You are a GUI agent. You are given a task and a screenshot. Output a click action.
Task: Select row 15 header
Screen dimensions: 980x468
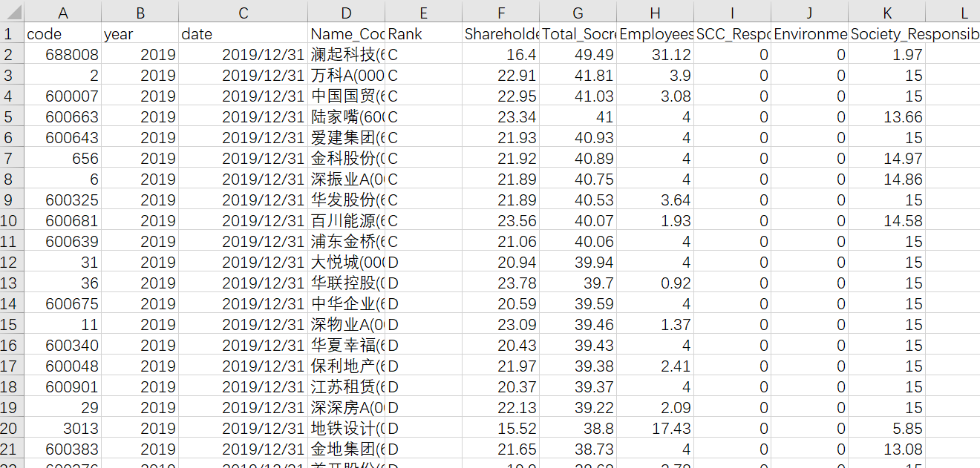12,324
